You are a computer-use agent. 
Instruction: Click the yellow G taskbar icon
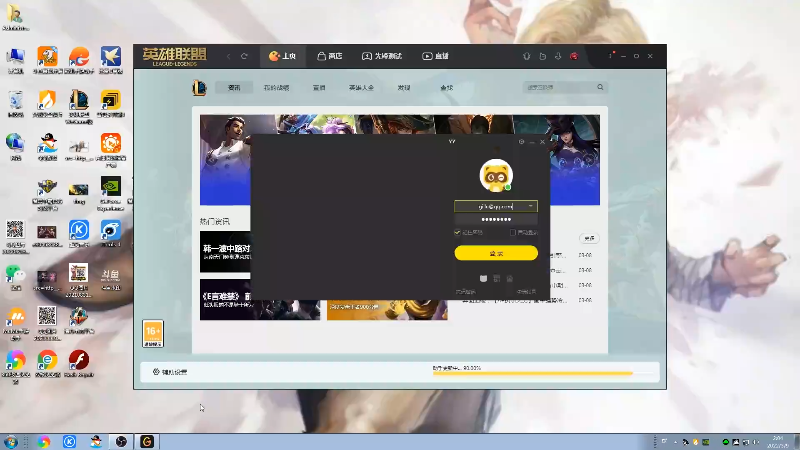(x=147, y=441)
